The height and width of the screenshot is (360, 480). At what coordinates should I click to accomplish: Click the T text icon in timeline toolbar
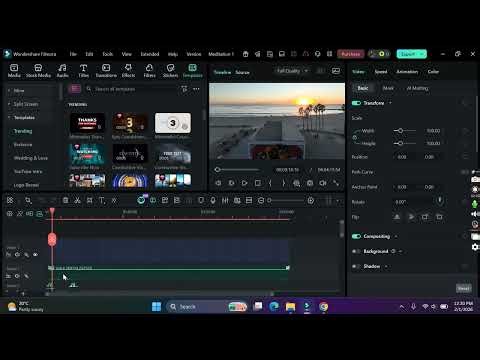tap(102, 200)
